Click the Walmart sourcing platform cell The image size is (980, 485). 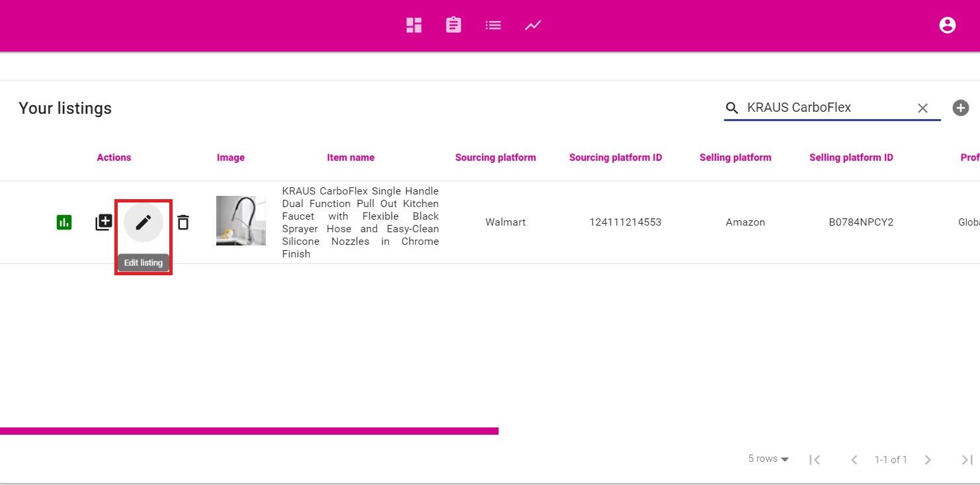(x=505, y=222)
